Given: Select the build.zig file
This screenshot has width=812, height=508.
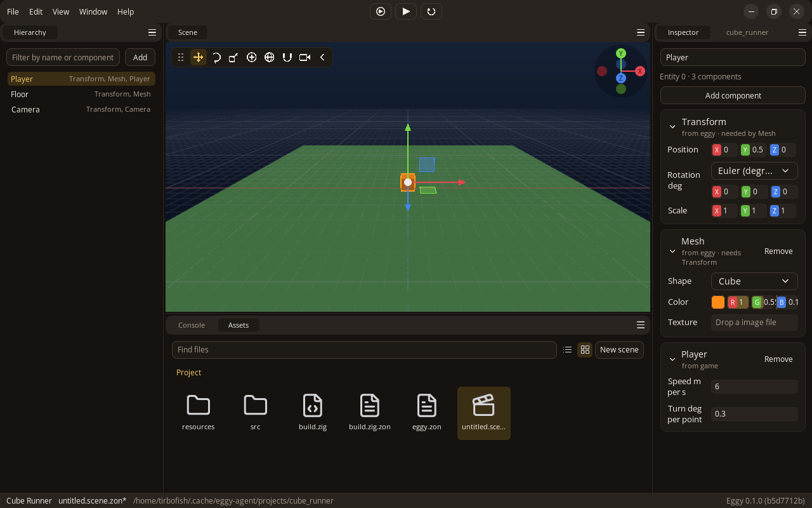Looking at the screenshot, I should point(313,413).
